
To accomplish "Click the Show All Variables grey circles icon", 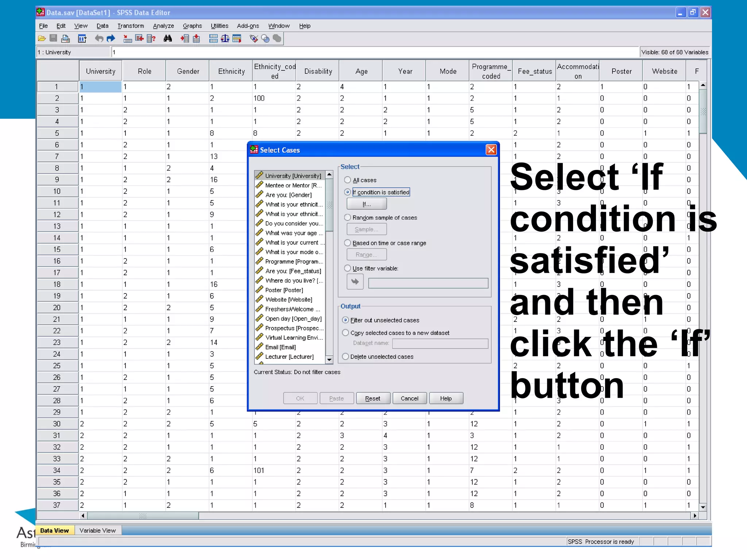I will tap(277, 38).
